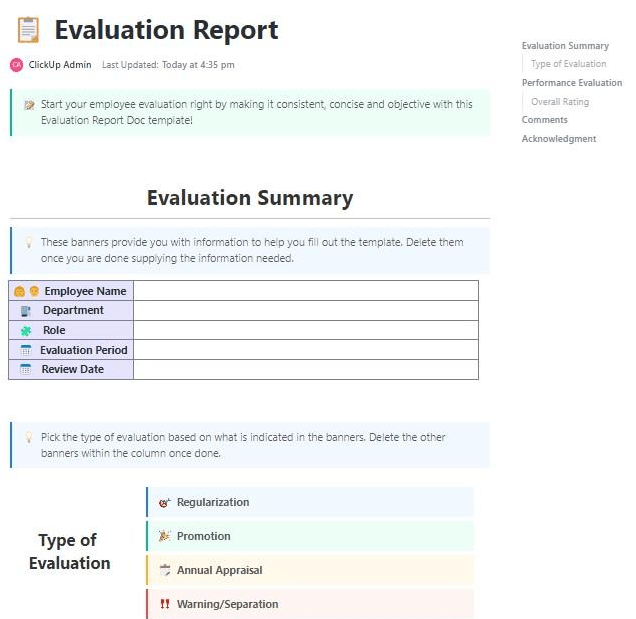This screenshot has width=636, height=619.
Task: Click the Department value cell
Action: point(306,311)
